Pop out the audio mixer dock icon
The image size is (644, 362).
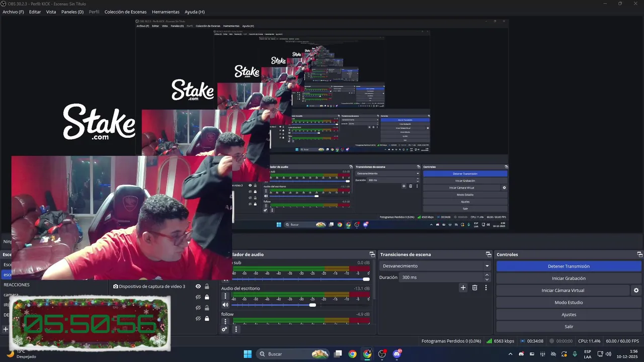point(372,254)
